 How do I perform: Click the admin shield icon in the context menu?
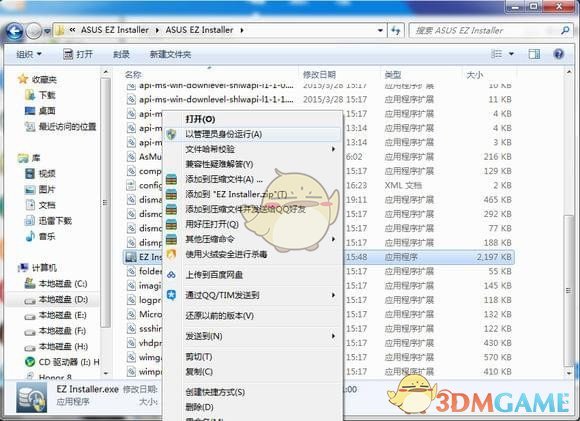(171, 134)
